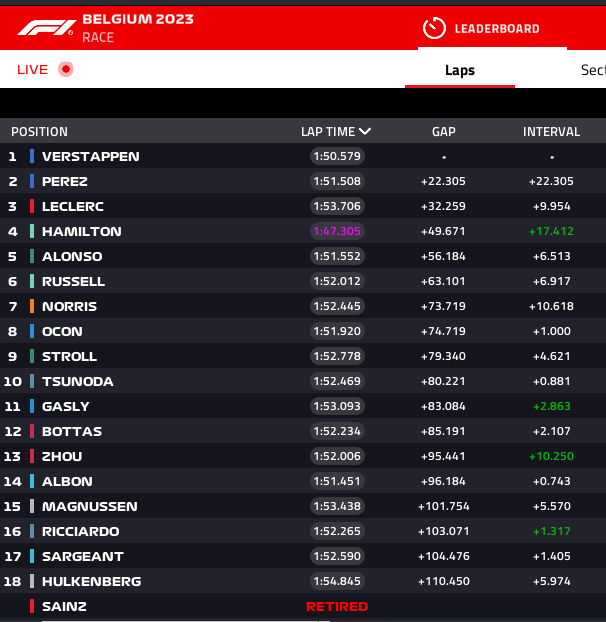
Task: Select the VERSTAPPEN driver row
Action: [x=303, y=156]
